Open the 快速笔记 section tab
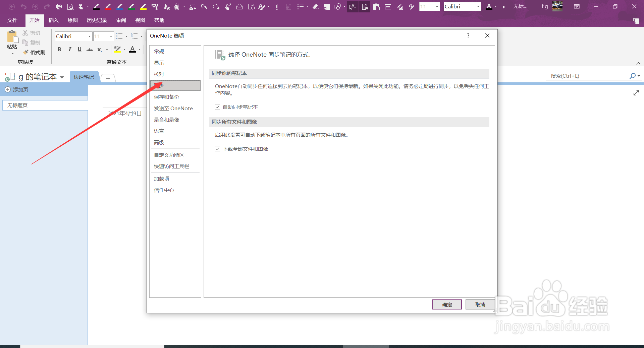Image resolution: width=644 pixels, height=348 pixels. (x=84, y=77)
